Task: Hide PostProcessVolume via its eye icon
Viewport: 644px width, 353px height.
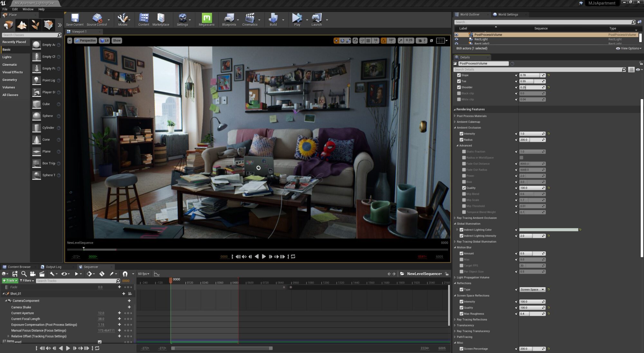Action: click(x=456, y=35)
